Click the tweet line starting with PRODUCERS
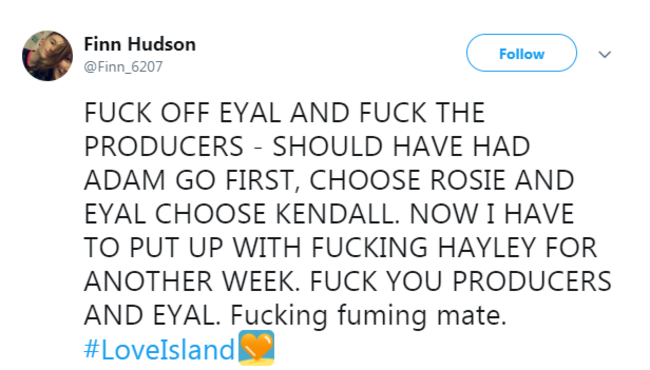650x370 pixels. (x=307, y=146)
